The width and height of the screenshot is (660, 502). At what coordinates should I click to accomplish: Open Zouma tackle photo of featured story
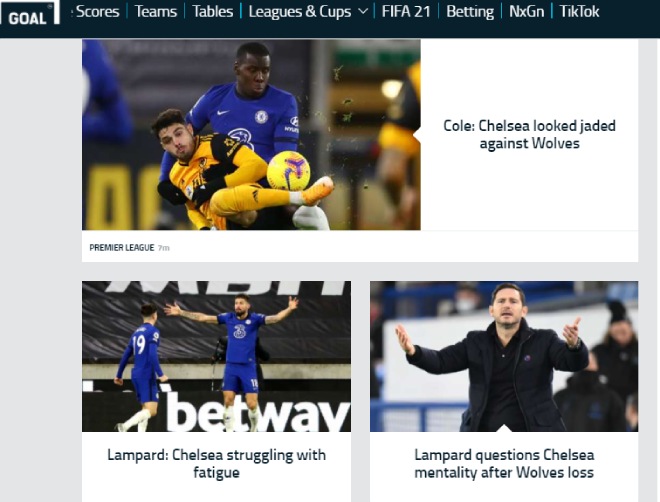[x=251, y=135]
